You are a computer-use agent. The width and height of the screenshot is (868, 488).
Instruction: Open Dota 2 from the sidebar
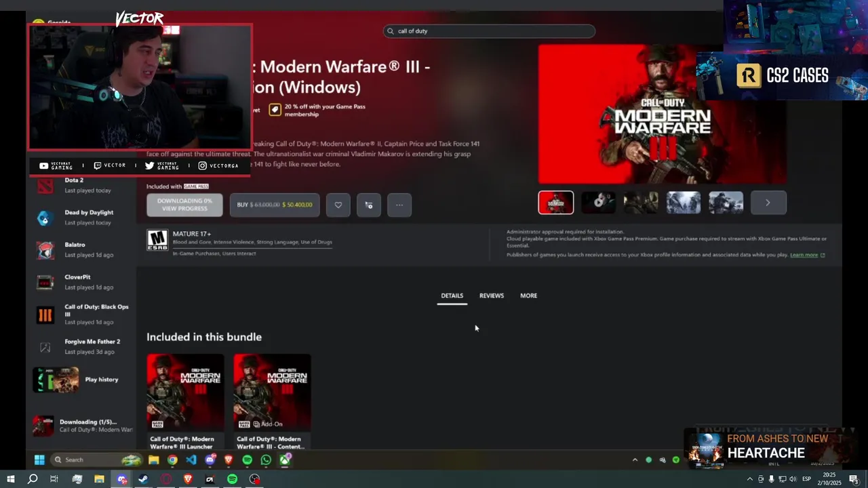(x=83, y=185)
